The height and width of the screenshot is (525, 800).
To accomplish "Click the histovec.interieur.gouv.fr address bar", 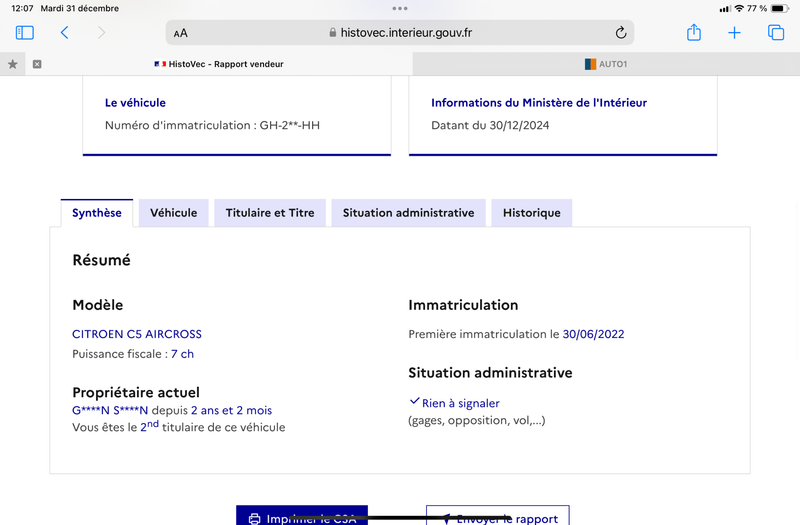I will tap(400, 33).
